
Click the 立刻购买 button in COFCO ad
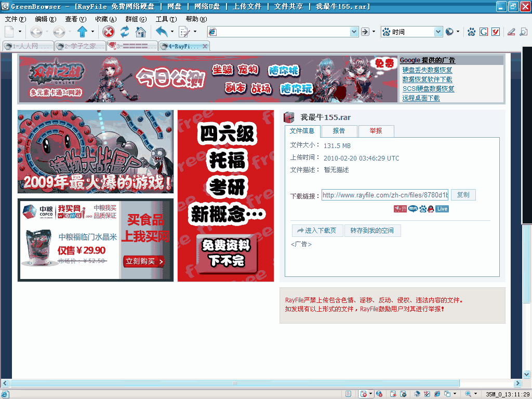click(143, 261)
